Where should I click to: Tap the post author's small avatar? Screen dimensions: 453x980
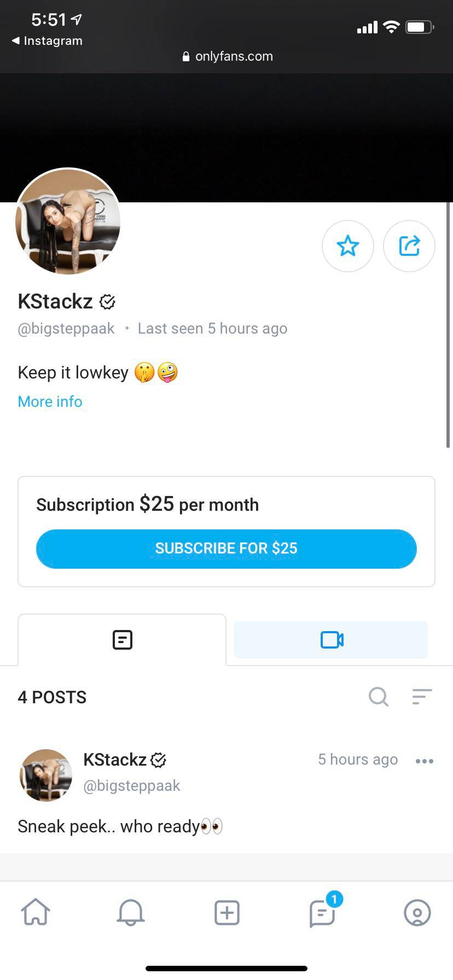click(46, 775)
